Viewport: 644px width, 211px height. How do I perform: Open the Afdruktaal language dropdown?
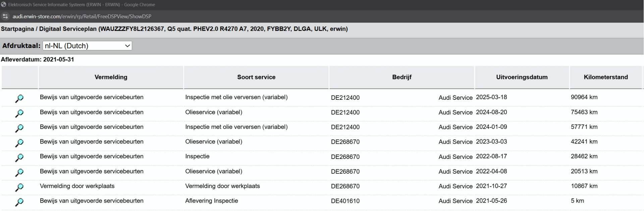[x=87, y=46]
